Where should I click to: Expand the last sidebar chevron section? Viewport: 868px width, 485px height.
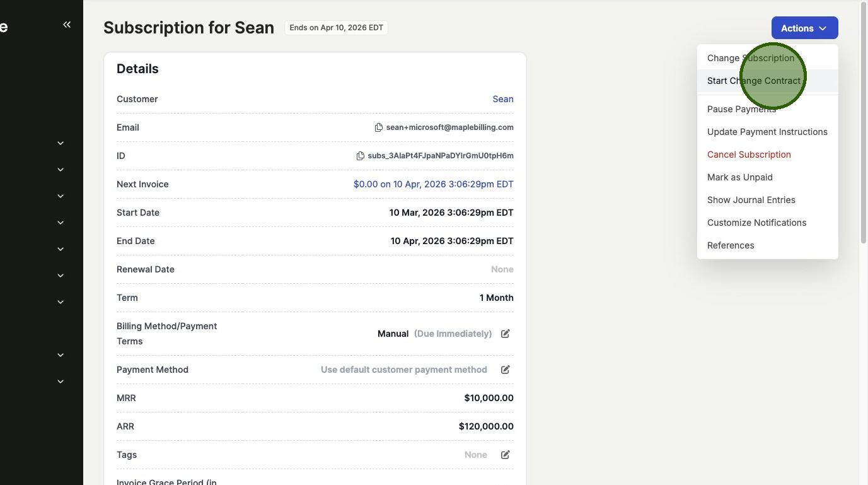coord(61,382)
